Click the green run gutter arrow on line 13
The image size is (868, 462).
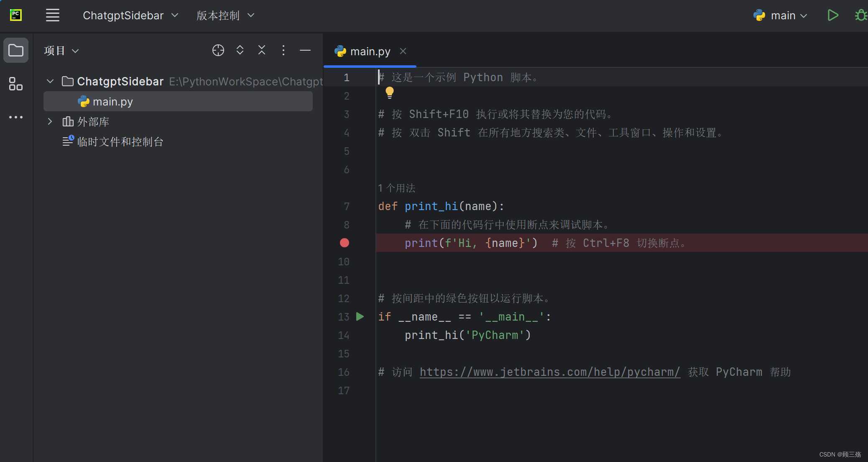[360, 316]
